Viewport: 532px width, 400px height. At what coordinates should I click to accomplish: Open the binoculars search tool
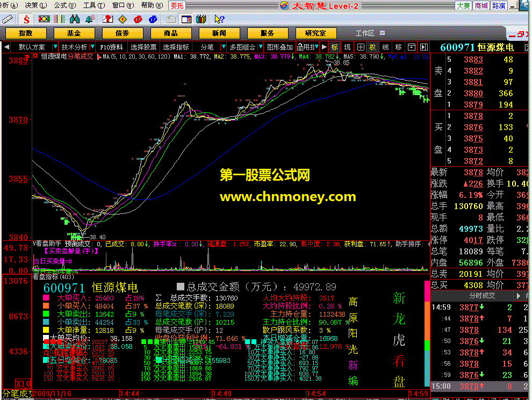coord(75,19)
